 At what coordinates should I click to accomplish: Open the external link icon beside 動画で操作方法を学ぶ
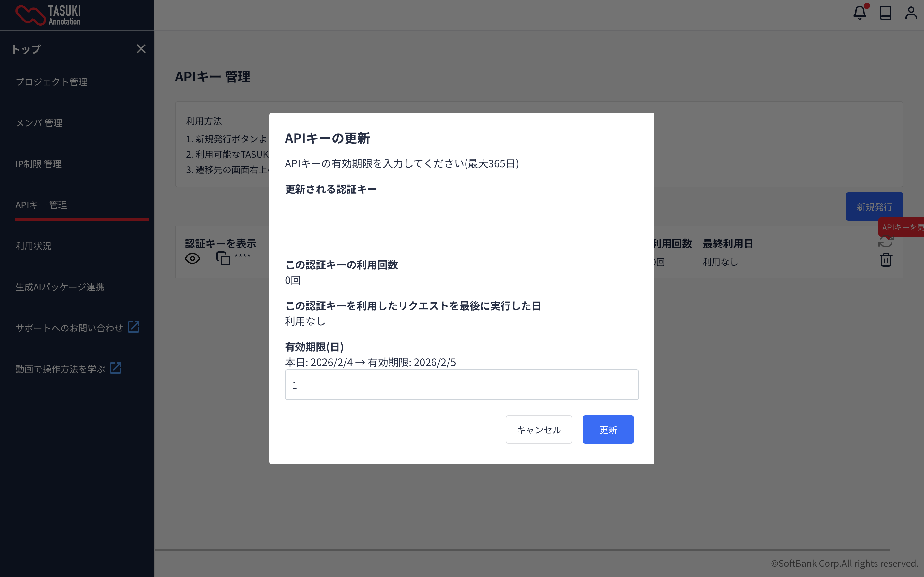point(115,368)
